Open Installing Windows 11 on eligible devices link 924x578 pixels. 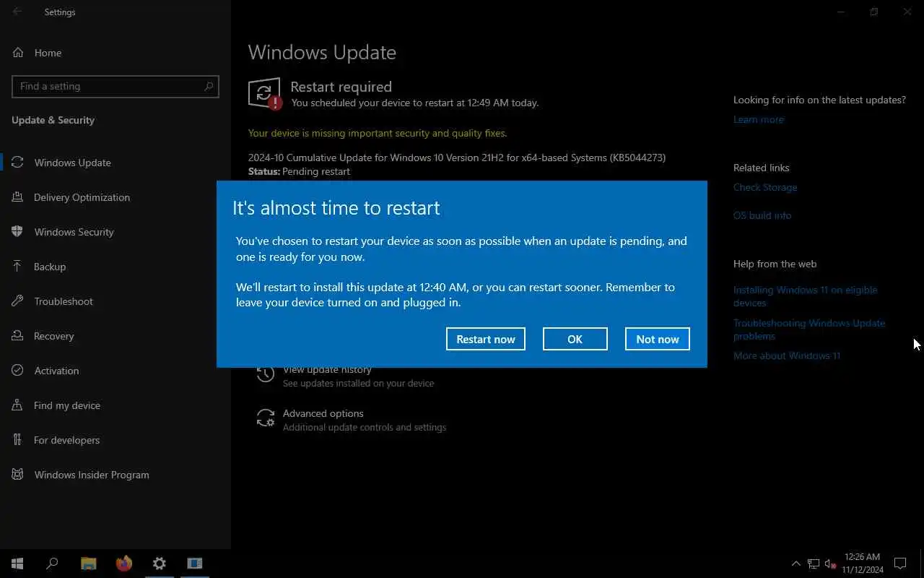coord(806,296)
